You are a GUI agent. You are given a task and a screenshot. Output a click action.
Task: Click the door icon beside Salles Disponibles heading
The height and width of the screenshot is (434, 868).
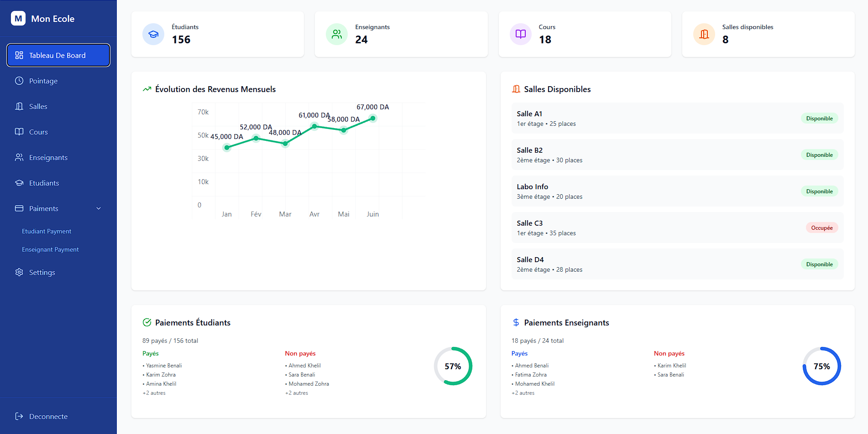pyautogui.click(x=516, y=89)
